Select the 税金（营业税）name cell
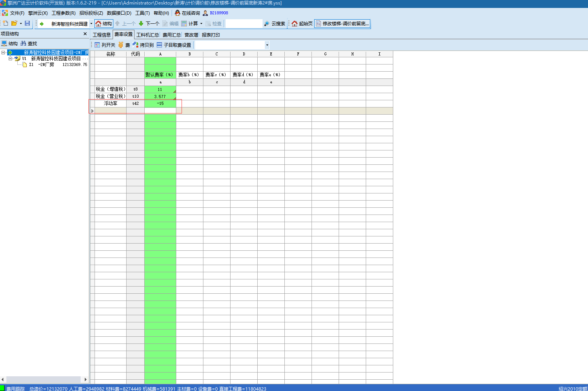This screenshot has width=588, height=391. (x=110, y=97)
